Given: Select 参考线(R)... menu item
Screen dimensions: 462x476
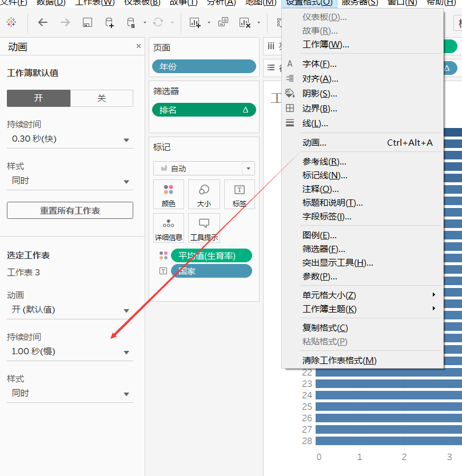Looking at the screenshot, I should click(363, 162).
